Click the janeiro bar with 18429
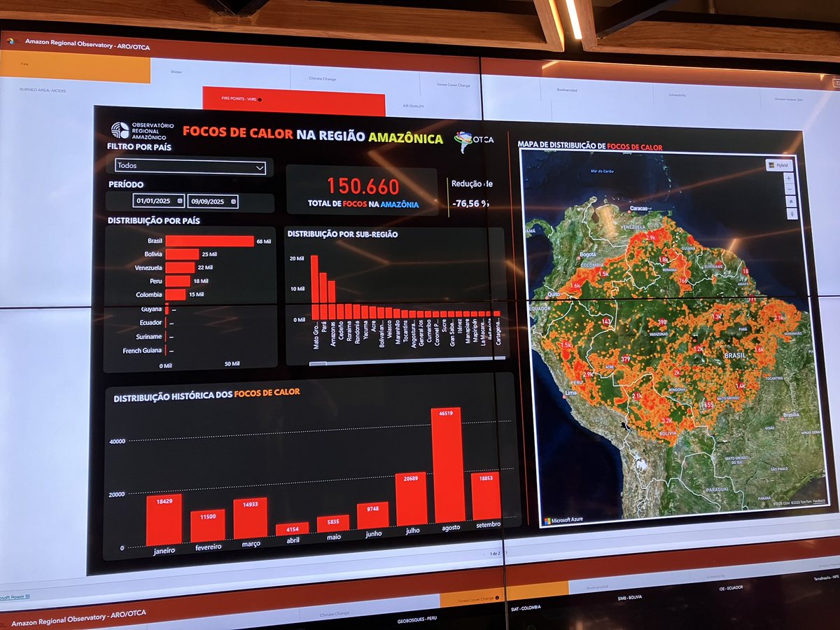 click(164, 519)
